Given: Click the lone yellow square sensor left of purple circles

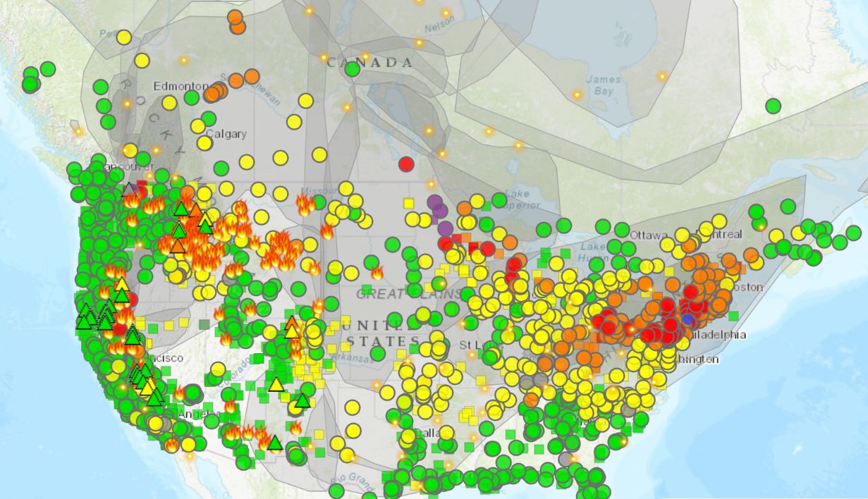Looking at the screenshot, I should pyautogui.click(x=409, y=203).
